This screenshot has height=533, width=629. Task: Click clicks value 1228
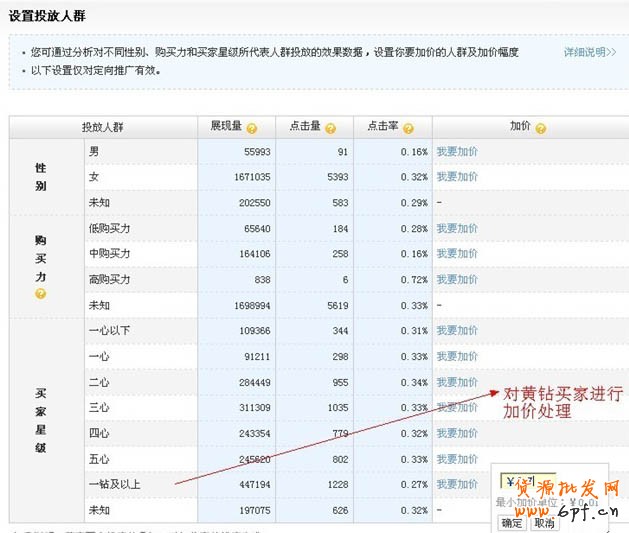[x=338, y=485]
